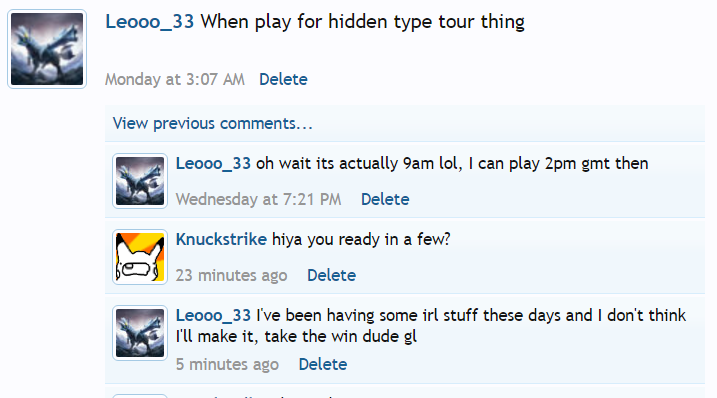The width and height of the screenshot is (717, 398).
Task: Open the avatar beside the 9am lol comment
Action: (x=140, y=181)
